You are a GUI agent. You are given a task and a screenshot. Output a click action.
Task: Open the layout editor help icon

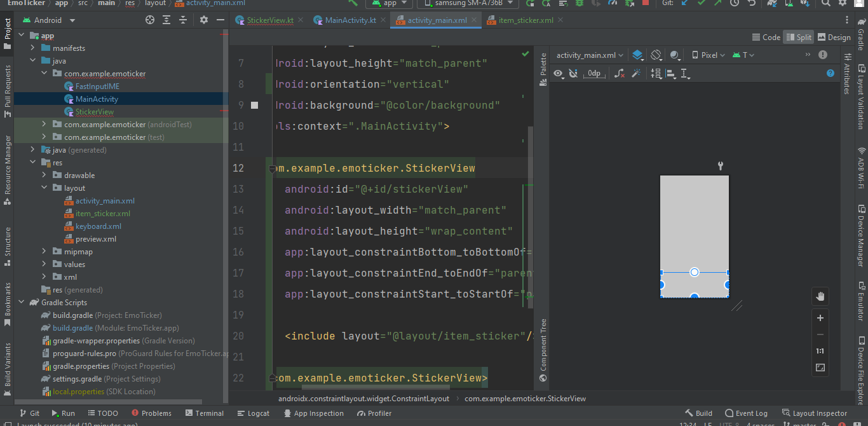[x=831, y=74]
